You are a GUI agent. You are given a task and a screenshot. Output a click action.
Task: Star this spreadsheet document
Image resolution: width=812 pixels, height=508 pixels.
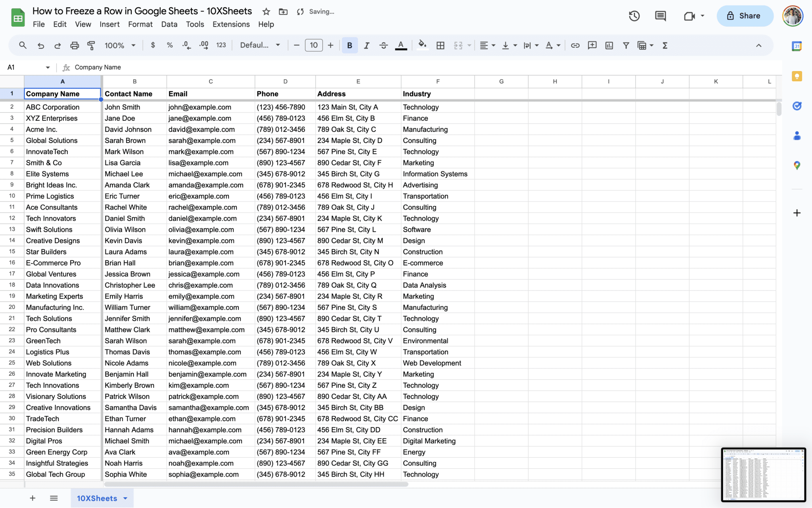click(266, 12)
